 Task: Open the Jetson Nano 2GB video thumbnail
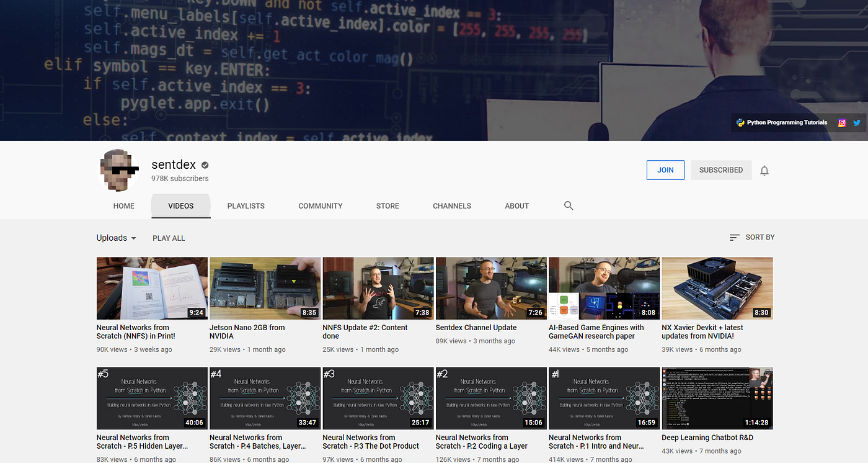tap(265, 287)
